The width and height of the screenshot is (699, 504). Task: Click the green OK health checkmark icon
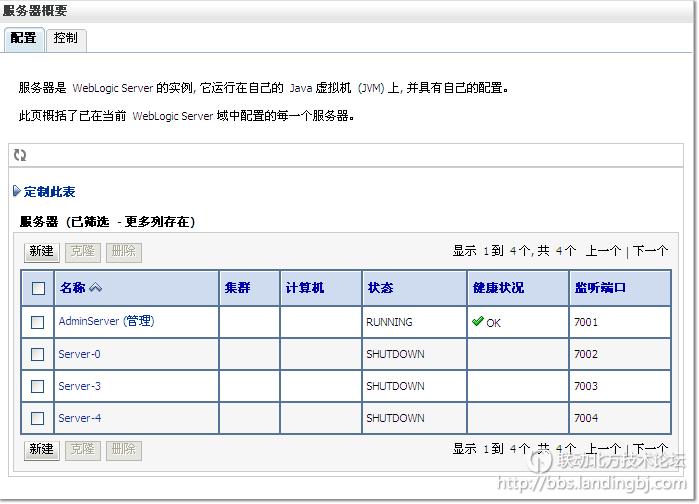click(x=478, y=321)
